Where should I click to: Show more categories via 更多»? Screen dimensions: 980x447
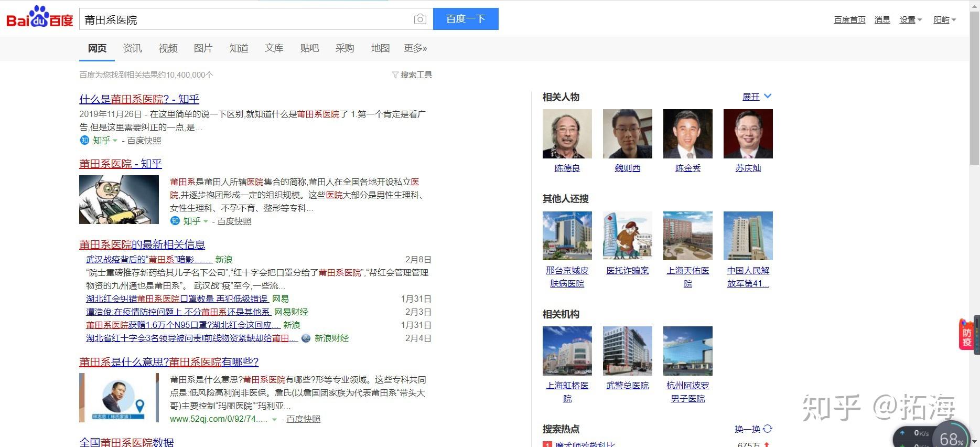(x=415, y=48)
